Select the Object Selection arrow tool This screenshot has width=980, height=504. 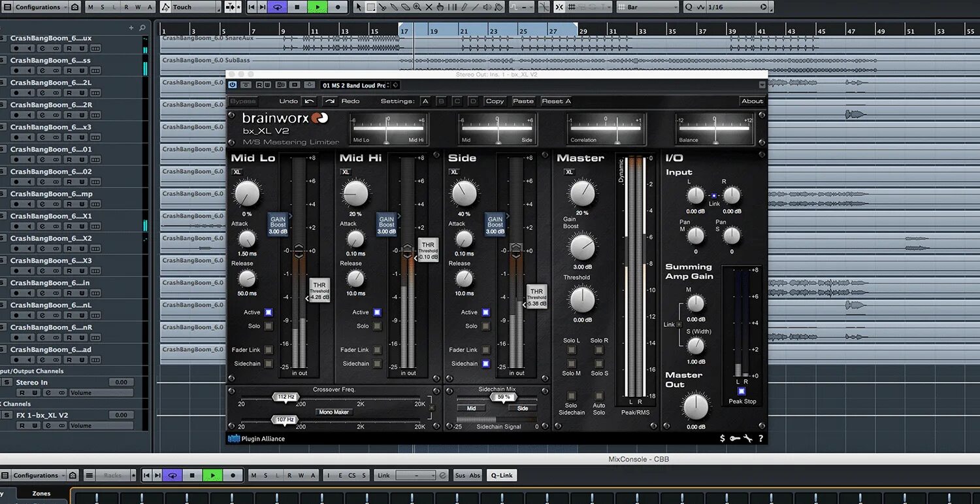[x=358, y=7]
